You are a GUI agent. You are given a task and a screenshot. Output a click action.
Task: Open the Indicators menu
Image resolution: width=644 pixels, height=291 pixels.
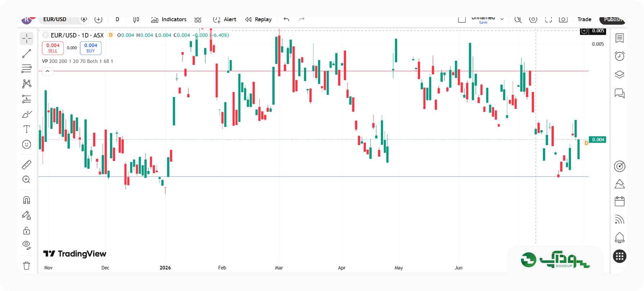pos(169,19)
